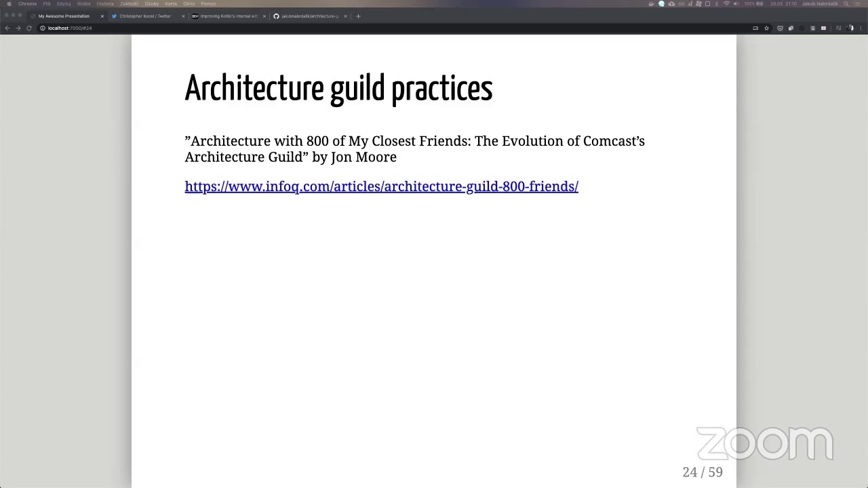Click the fan icon in menu bar

[x=698, y=3]
